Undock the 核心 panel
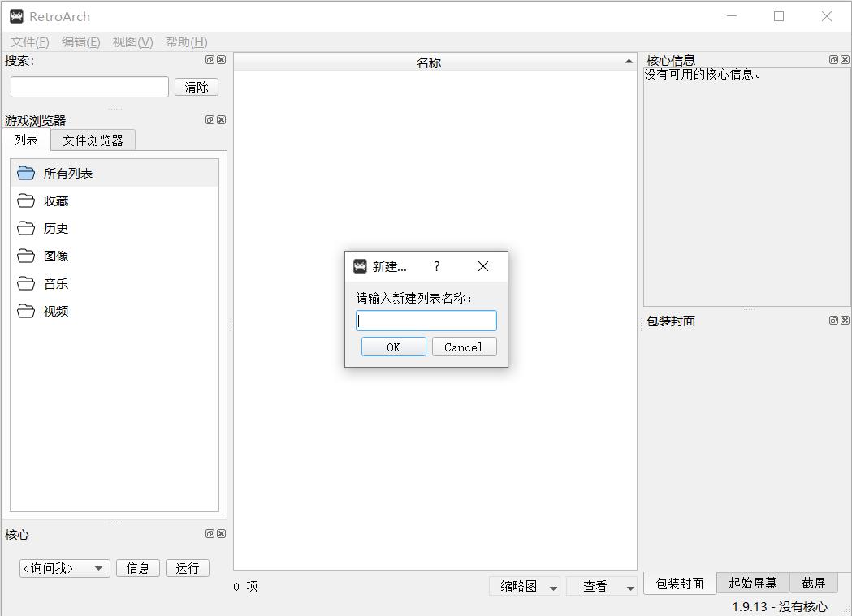 coord(210,533)
